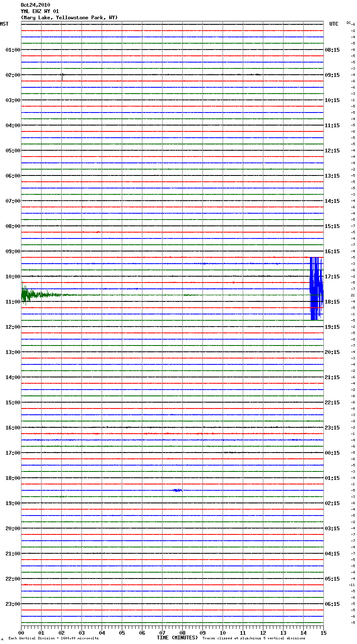The width and height of the screenshot is (357, 644).
Task: Click the minute 08 tick label on the axis
Action: [182, 633]
